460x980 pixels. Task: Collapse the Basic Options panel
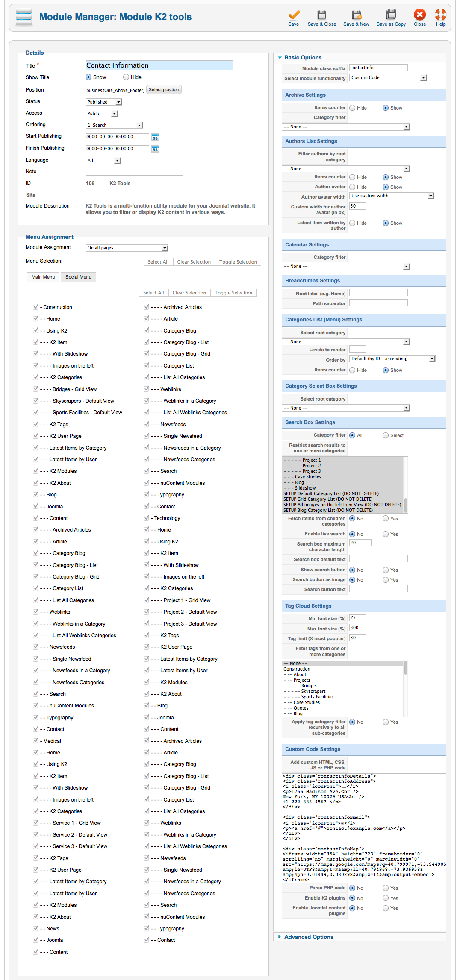tap(280, 58)
